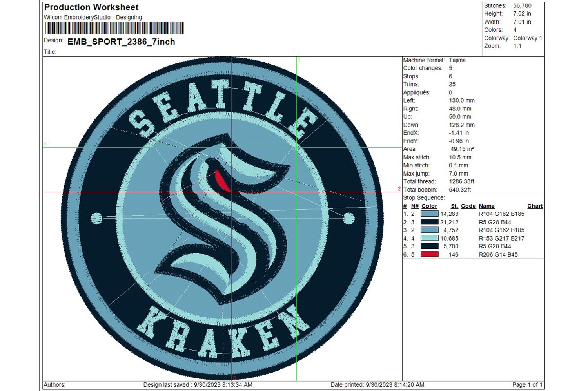Screen dimensions: 588x391
Task: Click color name 'R206 G14 B45'
Action: 498,254
